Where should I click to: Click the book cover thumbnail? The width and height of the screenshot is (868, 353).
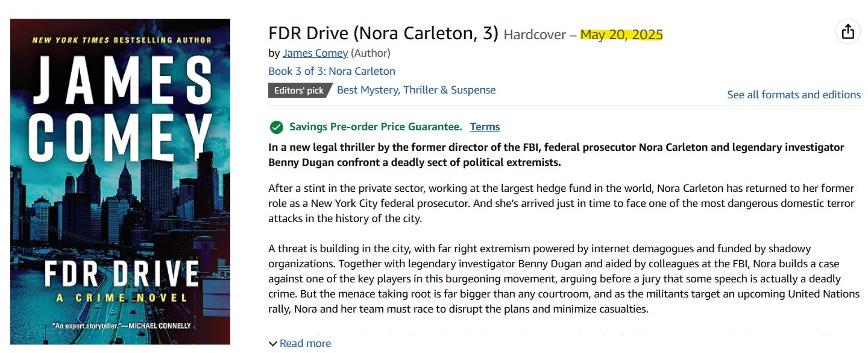pos(120,181)
